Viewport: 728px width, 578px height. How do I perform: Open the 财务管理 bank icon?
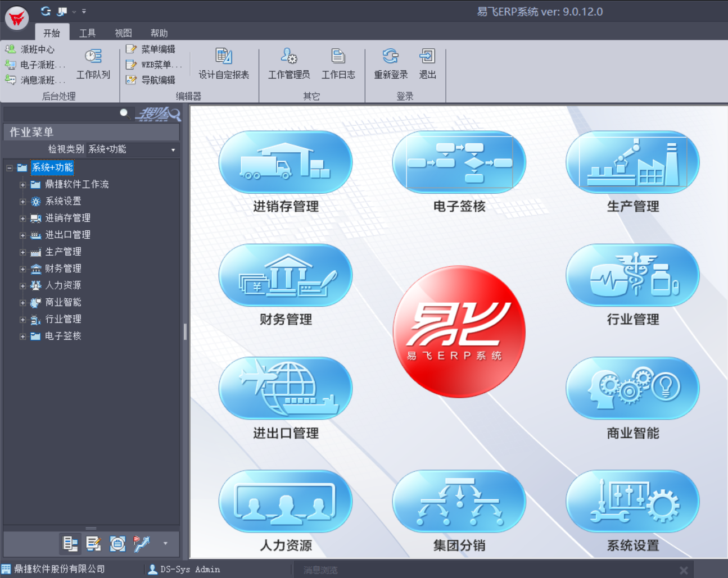click(286, 276)
